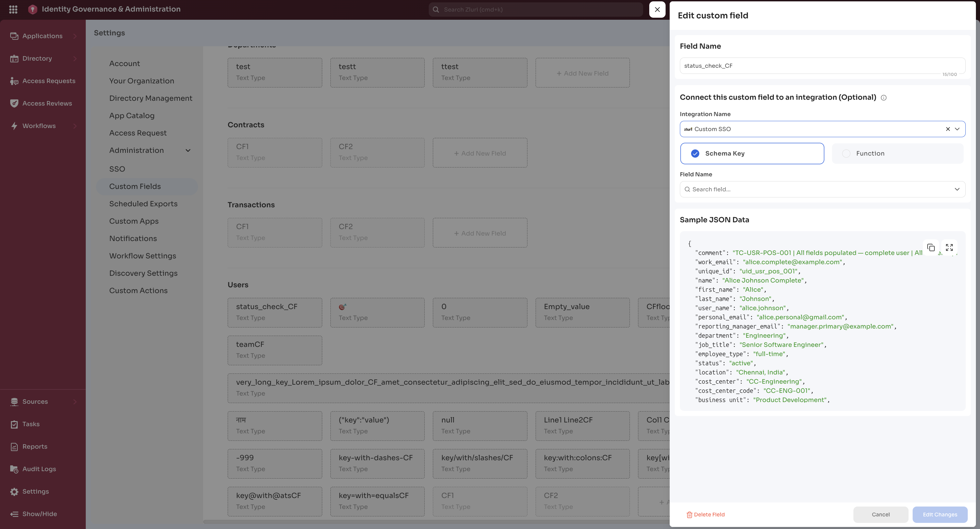Click the Cancel button
The height and width of the screenshot is (529, 980).
pyautogui.click(x=880, y=515)
